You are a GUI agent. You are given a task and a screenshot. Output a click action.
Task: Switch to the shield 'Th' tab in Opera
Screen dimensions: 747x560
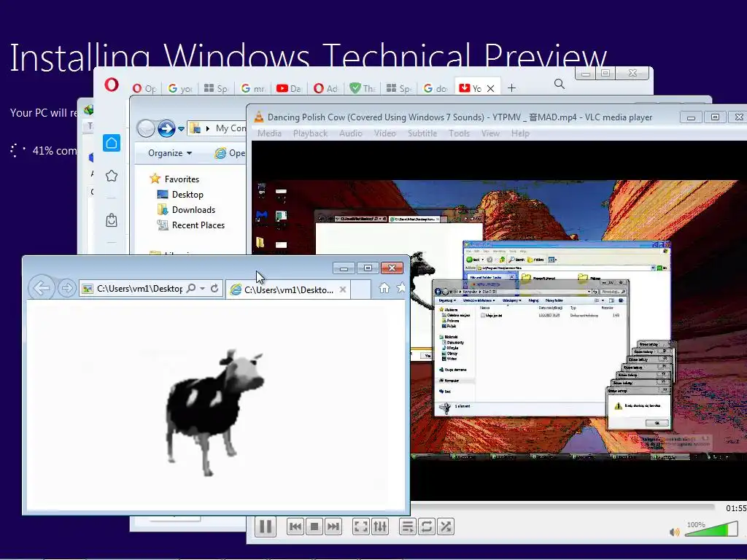coord(362,88)
